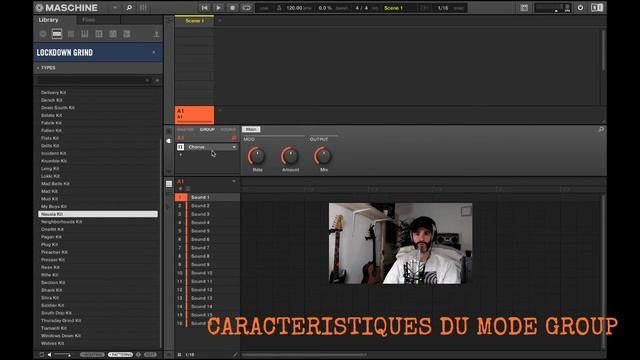Add a new scene with the plus button
This screenshot has width=640, height=360.
(x=220, y=20)
